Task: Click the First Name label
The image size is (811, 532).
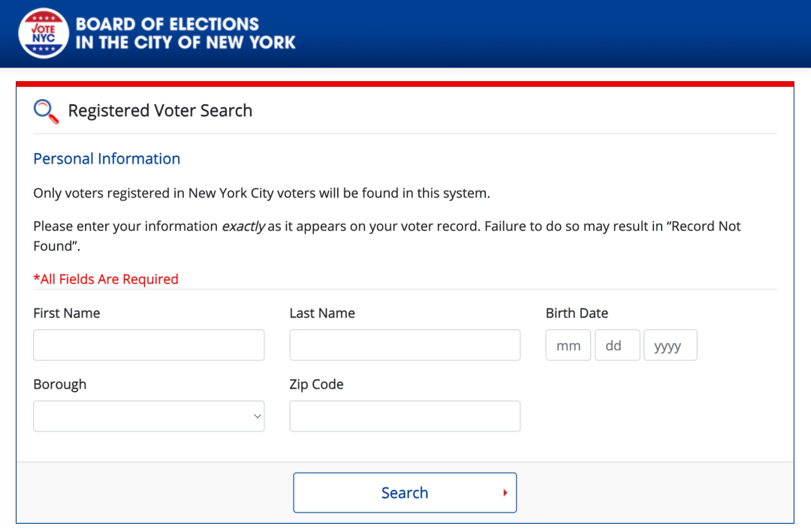Action: 67,314
